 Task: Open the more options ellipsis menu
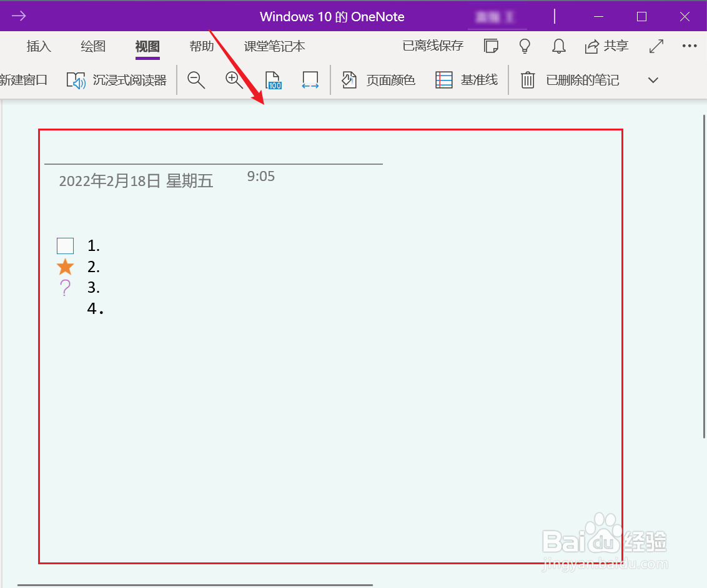(x=690, y=46)
